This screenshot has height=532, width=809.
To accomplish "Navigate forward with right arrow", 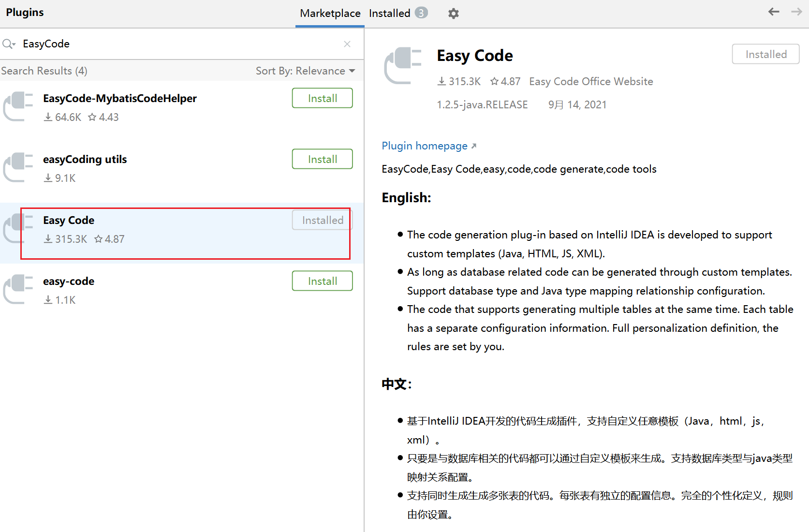I will coord(796,12).
